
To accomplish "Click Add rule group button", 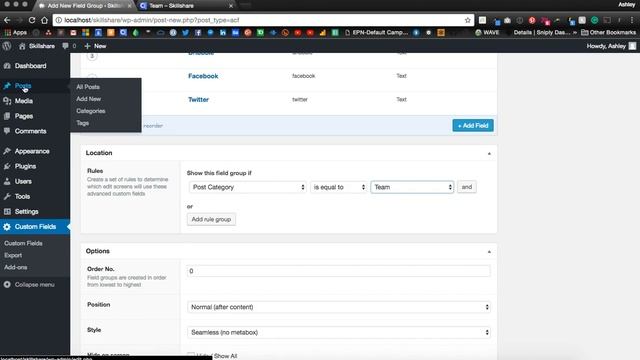I will [211, 219].
